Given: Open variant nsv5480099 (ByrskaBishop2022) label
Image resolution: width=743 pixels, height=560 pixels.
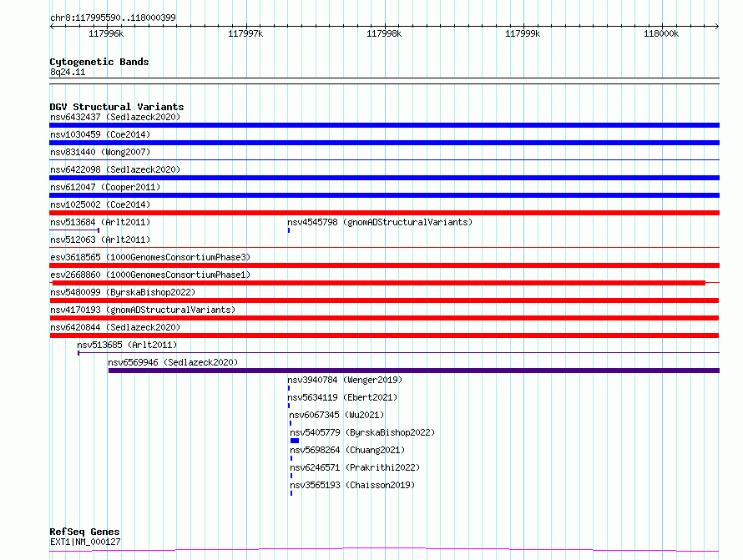Looking at the screenshot, I should 123,292.
